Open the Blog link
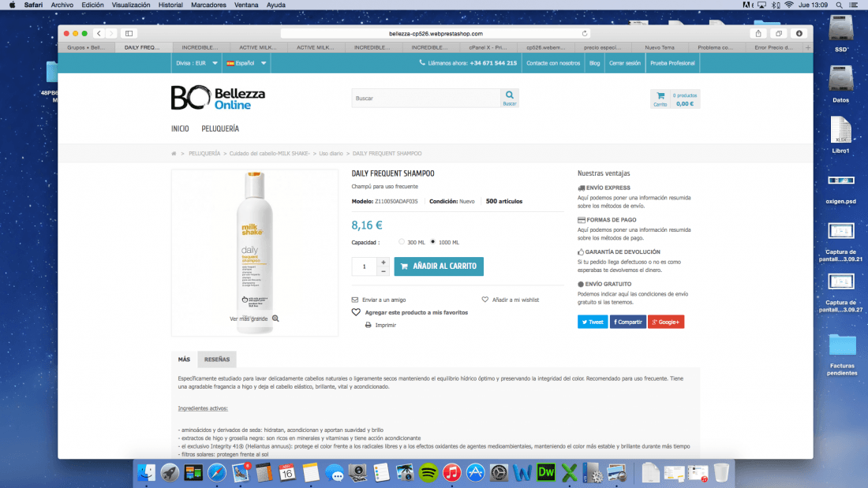 594,63
